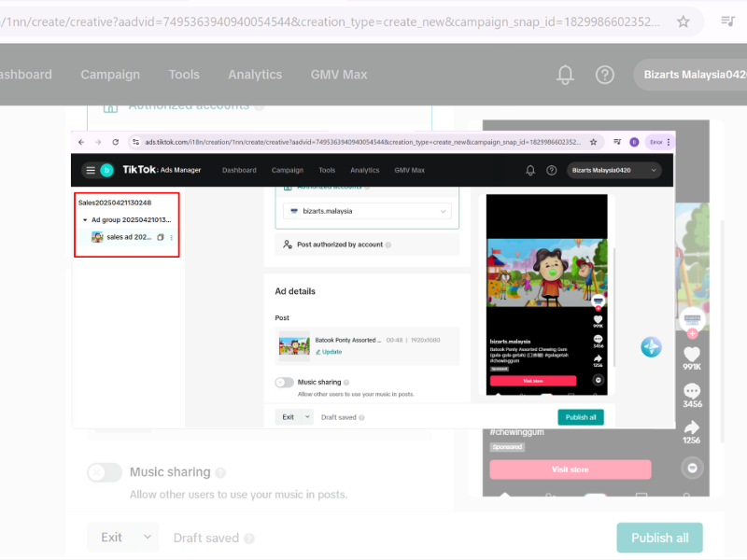Image resolution: width=747 pixels, height=560 pixels.
Task: Copy the sales ad using the duplicate icon
Action: tap(161, 238)
